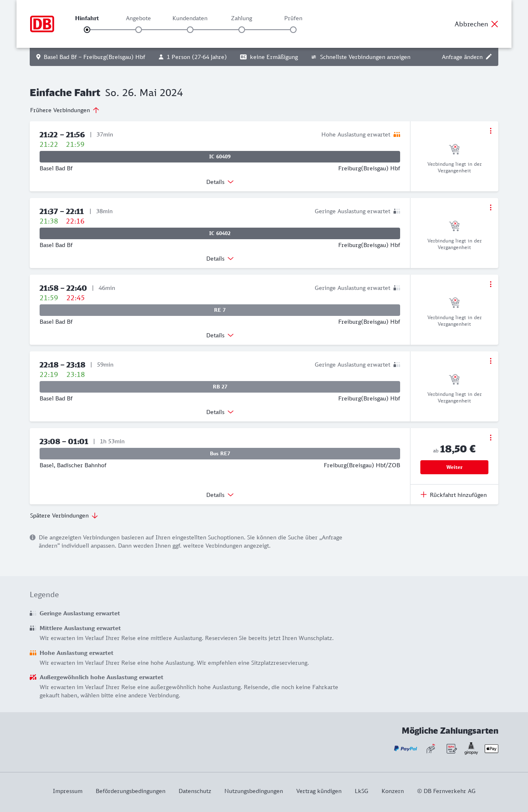Expand Details for the Bus RE7 connection
This screenshot has width=528, height=812.
220,495
